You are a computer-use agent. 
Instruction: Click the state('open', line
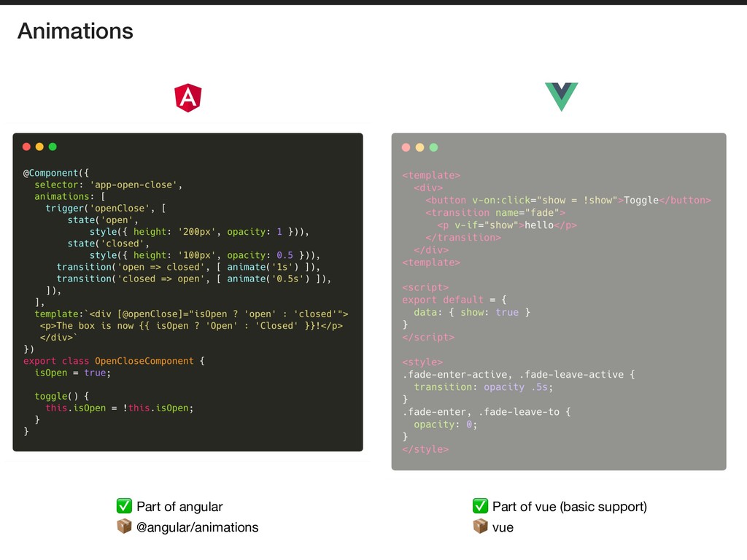tap(102, 220)
